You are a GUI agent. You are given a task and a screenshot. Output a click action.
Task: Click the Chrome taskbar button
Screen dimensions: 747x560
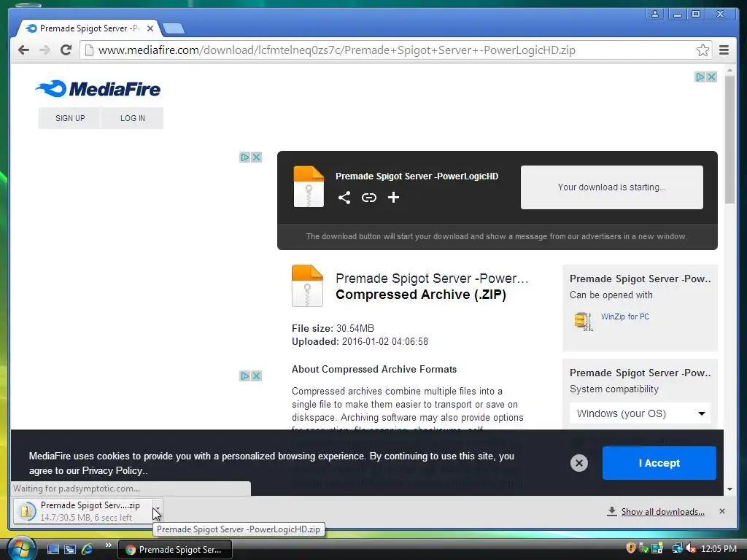(175, 550)
